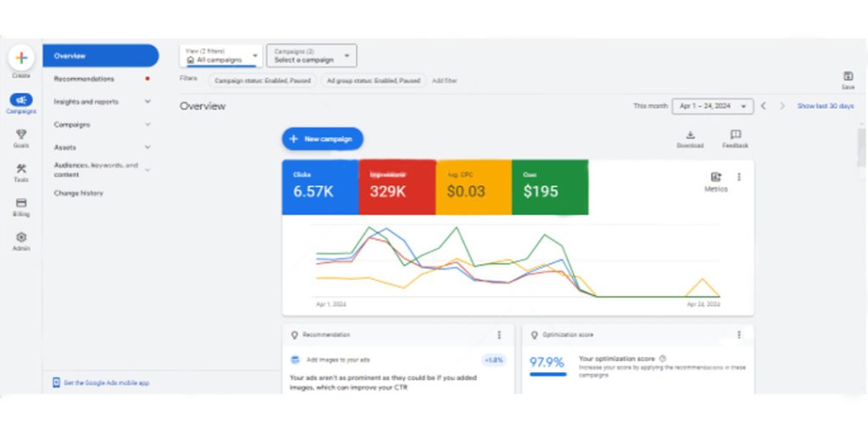Image resolution: width=868 pixels, height=434 pixels.
Task: Open Billing card icon
Action: [21, 203]
